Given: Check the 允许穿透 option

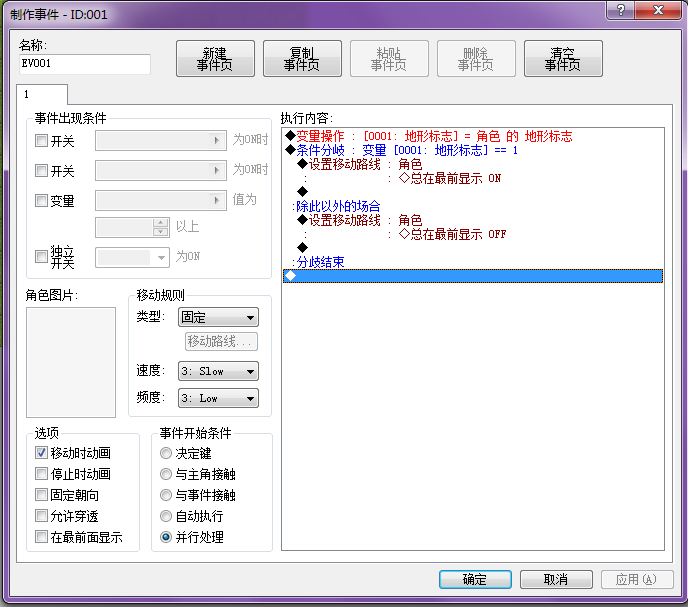Looking at the screenshot, I should tap(41, 515).
